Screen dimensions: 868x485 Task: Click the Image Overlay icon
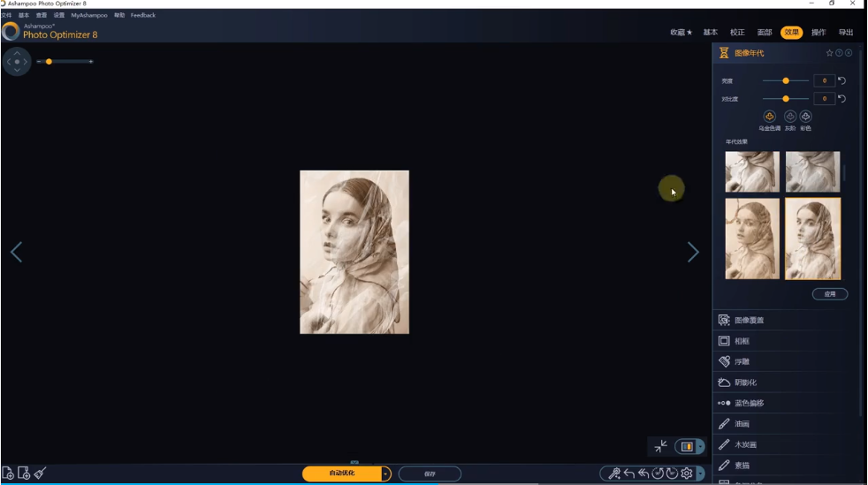(724, 320)
